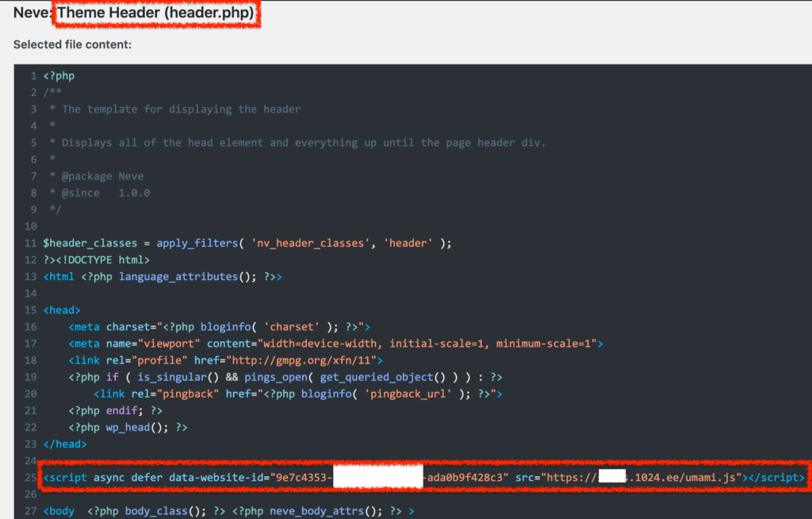Screen dimensions: 812x519
Task: Click line number 10 in the gutter
Action: (31, 227)
